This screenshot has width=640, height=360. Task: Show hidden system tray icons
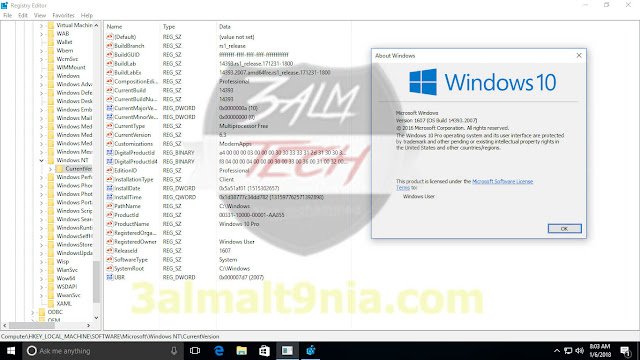coord(557,351)
